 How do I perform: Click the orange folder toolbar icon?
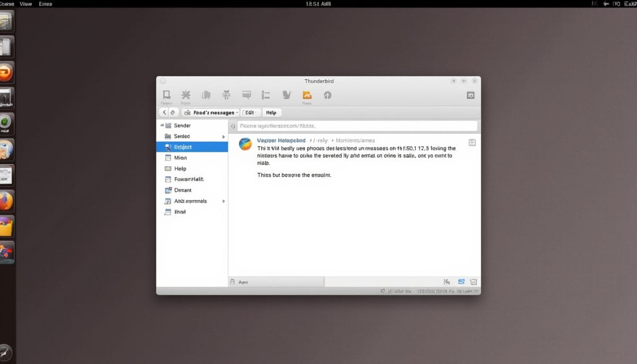[306, 95]
